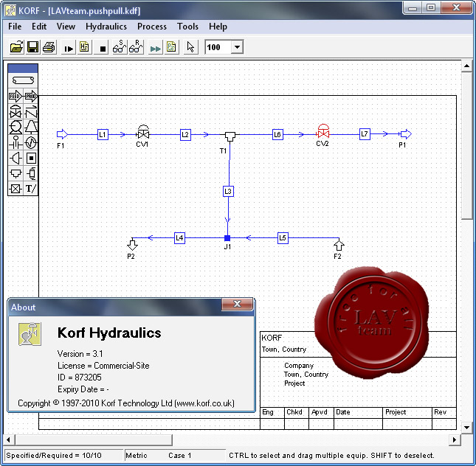Stop the calculation with the black square icon
The height and width of the screenshot is (466, 476).
point(103,48)
